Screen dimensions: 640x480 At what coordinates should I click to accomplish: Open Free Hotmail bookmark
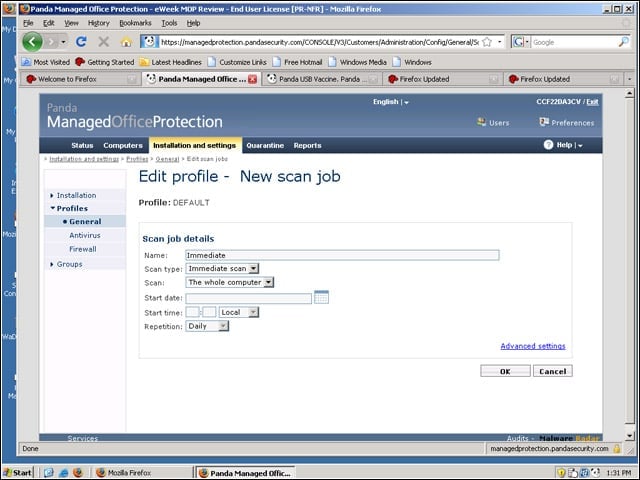(298, 62)
